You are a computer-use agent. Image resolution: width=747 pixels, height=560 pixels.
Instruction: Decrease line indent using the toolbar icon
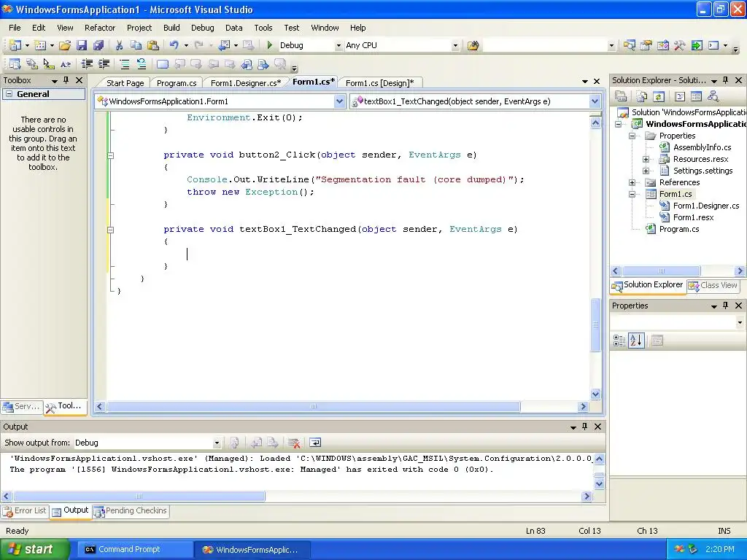point(87,64)
